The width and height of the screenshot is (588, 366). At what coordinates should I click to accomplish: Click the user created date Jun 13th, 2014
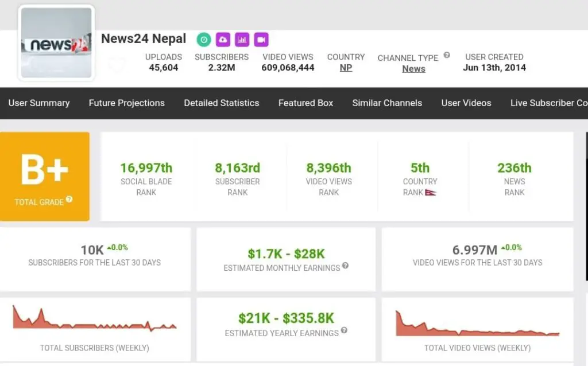[494, 68]
